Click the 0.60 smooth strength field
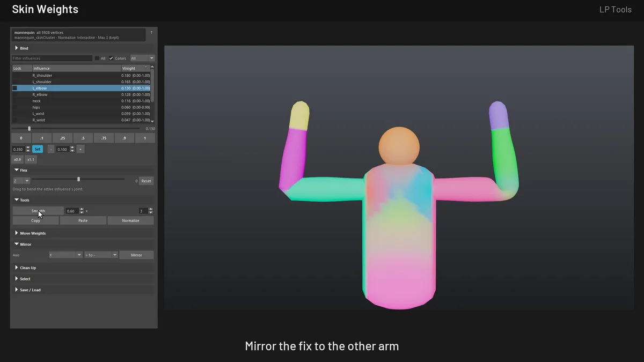Screen dimensions: 644x362 coord(72,211)
